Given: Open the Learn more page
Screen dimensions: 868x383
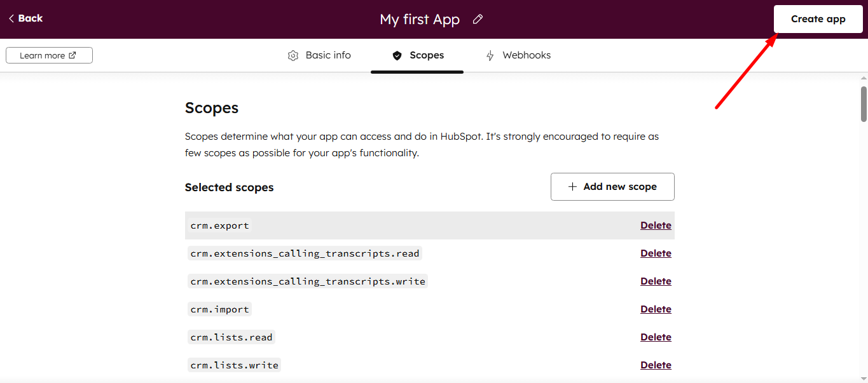Looking at the screenshot, I should 49,55.
